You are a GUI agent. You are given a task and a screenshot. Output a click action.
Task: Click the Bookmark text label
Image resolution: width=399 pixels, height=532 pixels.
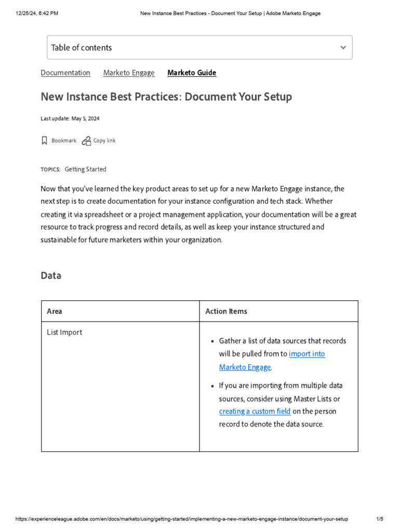click(x=64, y=141)
